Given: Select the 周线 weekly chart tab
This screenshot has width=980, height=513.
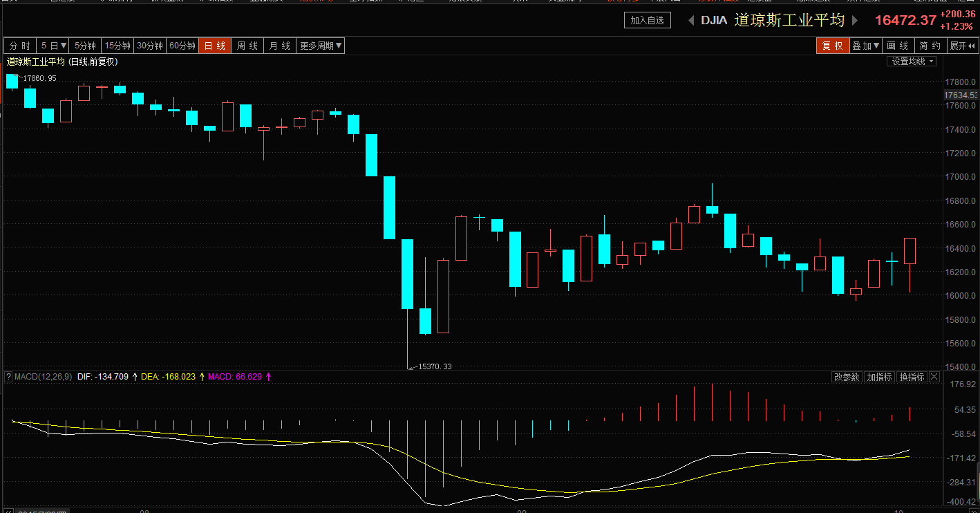Looking at the screenshot, I should (x=247, y=46).
